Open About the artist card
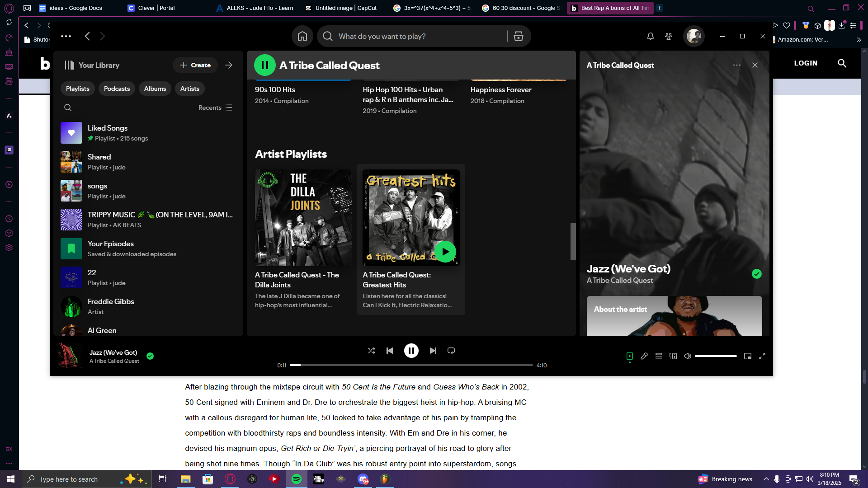Screen dimensions: 868x488 pos(675,316)
